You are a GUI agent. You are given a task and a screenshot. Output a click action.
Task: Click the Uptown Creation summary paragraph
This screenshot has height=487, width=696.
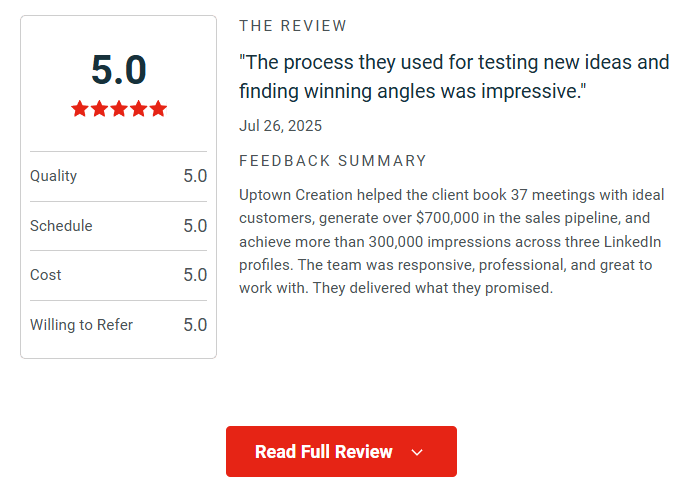pos(452,241)
